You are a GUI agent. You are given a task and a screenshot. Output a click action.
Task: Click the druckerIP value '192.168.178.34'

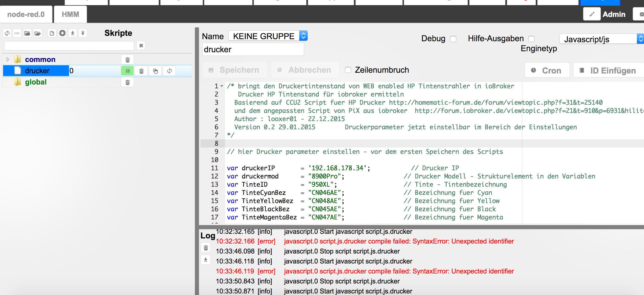point(338,168)
